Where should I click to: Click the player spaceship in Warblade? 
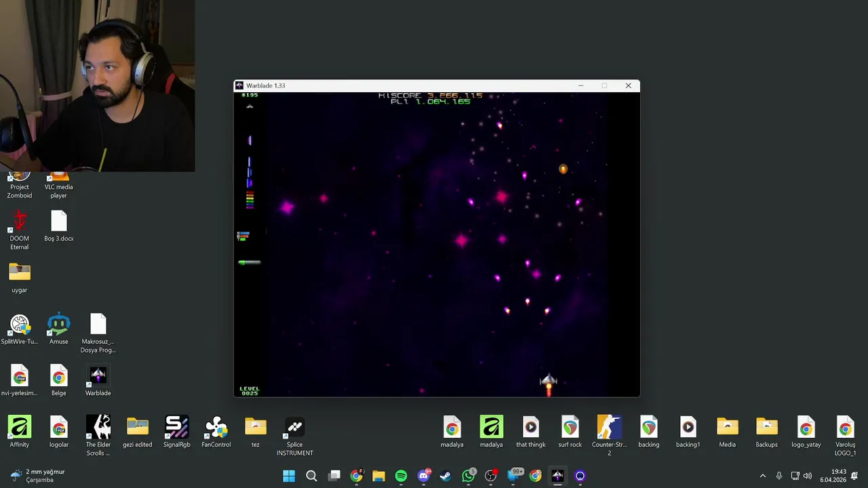point(549,382)
